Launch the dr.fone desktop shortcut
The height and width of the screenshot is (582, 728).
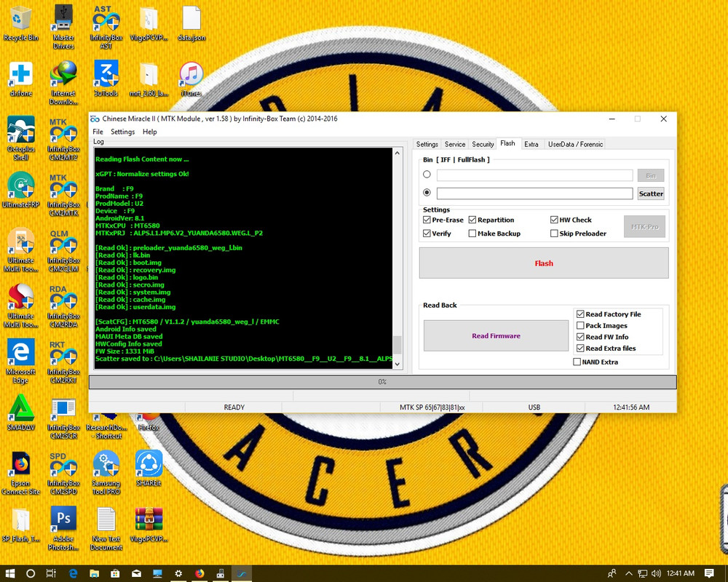point(21,79)
